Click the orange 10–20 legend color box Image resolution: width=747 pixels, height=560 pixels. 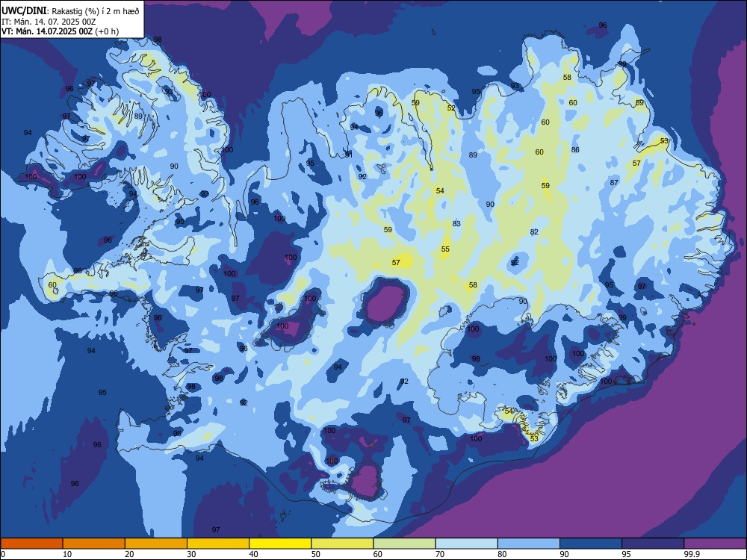click(94, 544)
